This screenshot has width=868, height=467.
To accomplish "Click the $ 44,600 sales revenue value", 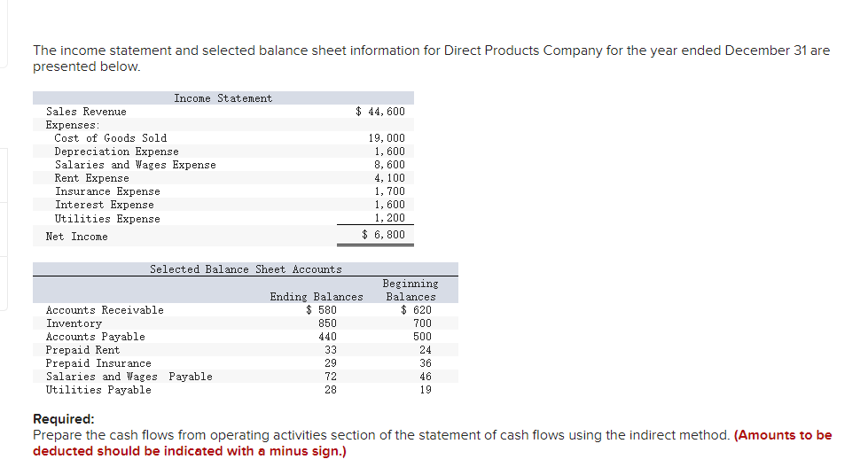I will pyautogui.click(x=380, y=112).
